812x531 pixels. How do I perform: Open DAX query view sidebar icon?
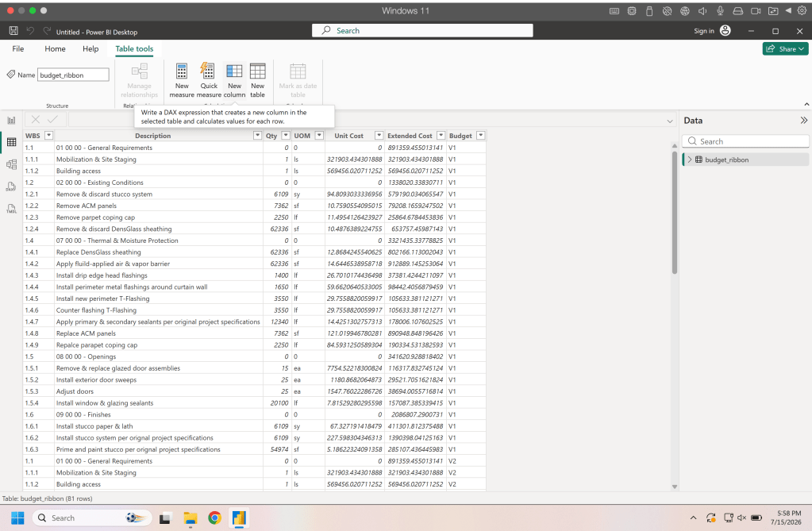[x=11, y=187]
